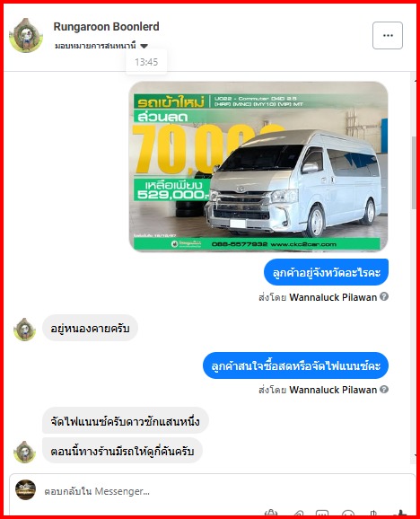Click the chat vertical scrollbar thumb
This screenshot has width=420, height=519.
[x=414, y=172]
